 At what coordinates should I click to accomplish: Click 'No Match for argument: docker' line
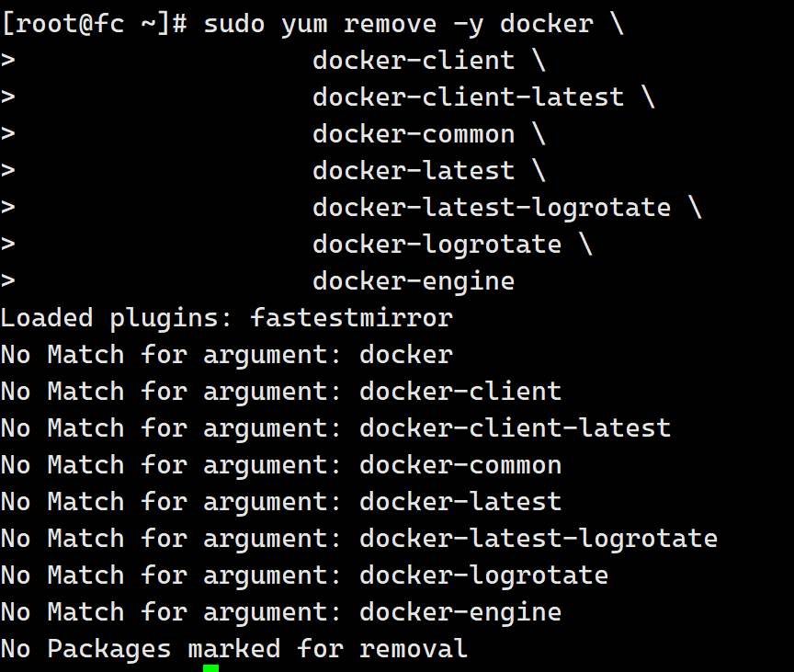(x=227, y=355)
